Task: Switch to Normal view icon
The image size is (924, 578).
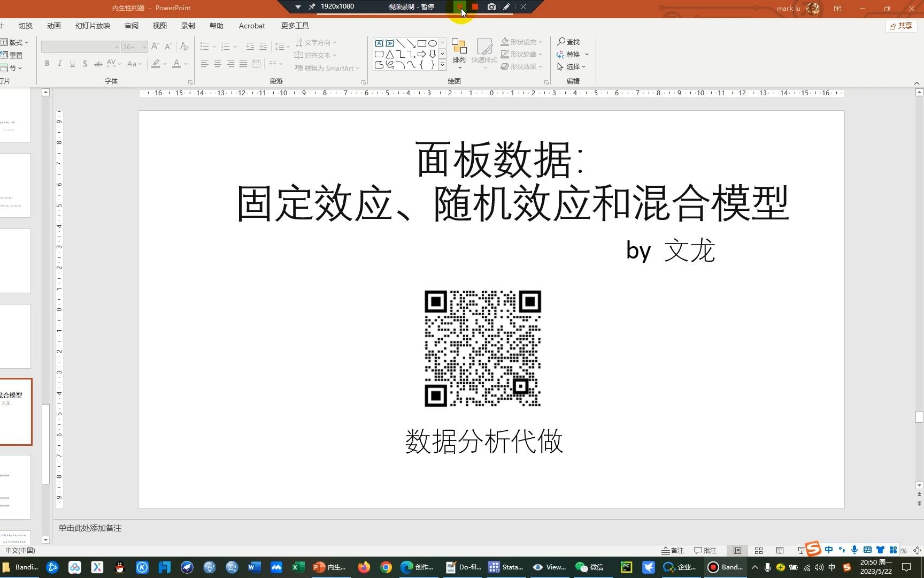Action: point(737,551)
